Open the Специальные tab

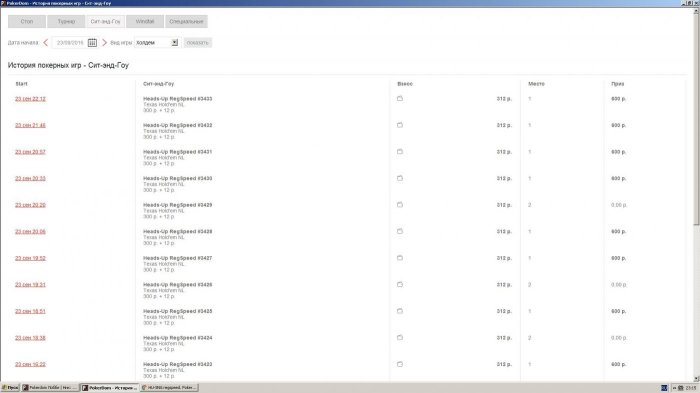pos(186,21)
